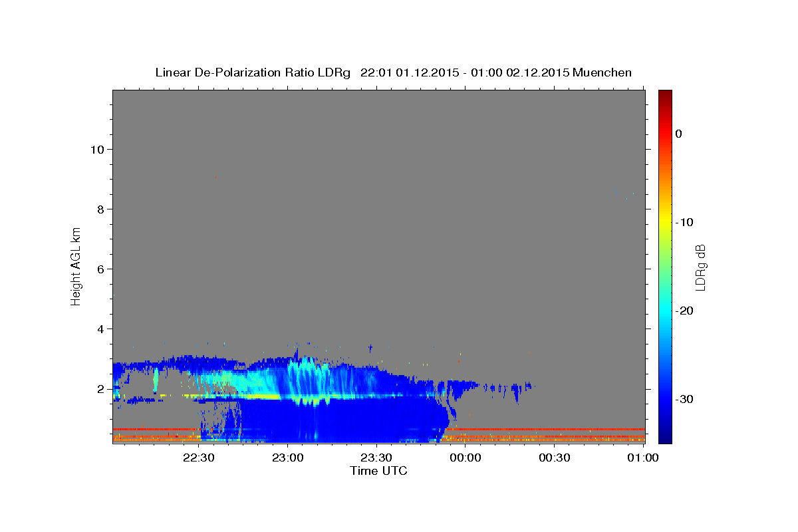Click the colorbar value -30

click(x=684, y=399)
